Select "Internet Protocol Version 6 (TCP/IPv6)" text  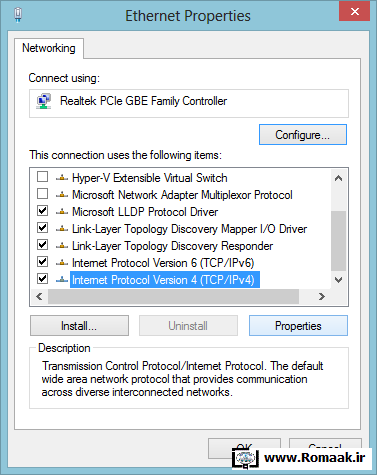(x=163, y=263)
